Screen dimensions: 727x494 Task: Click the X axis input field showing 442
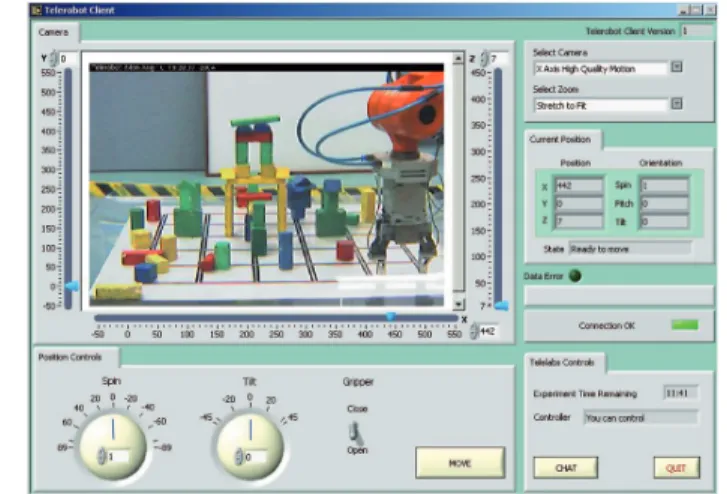point(489,332)
